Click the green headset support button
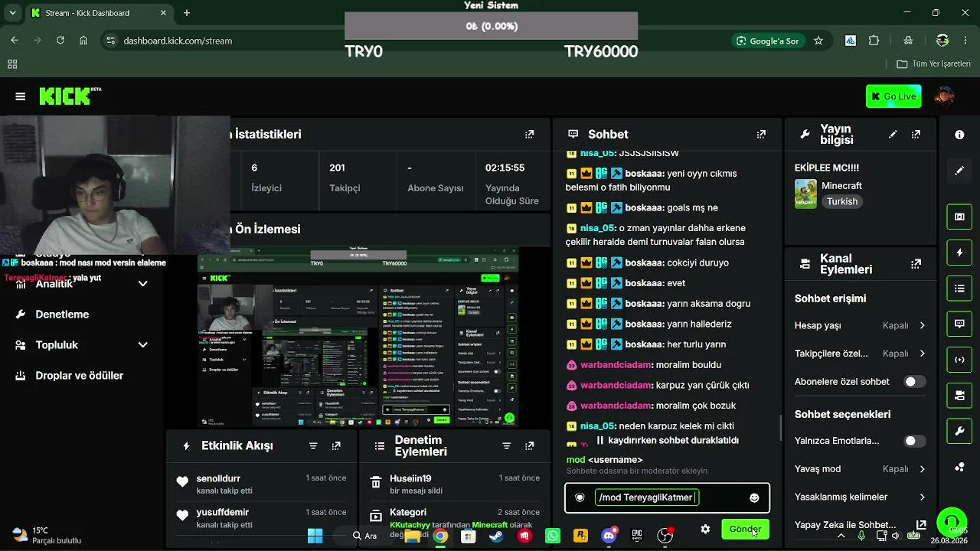Screen dimensions: 980x551 pyautogui.click(x=952, y=522)
